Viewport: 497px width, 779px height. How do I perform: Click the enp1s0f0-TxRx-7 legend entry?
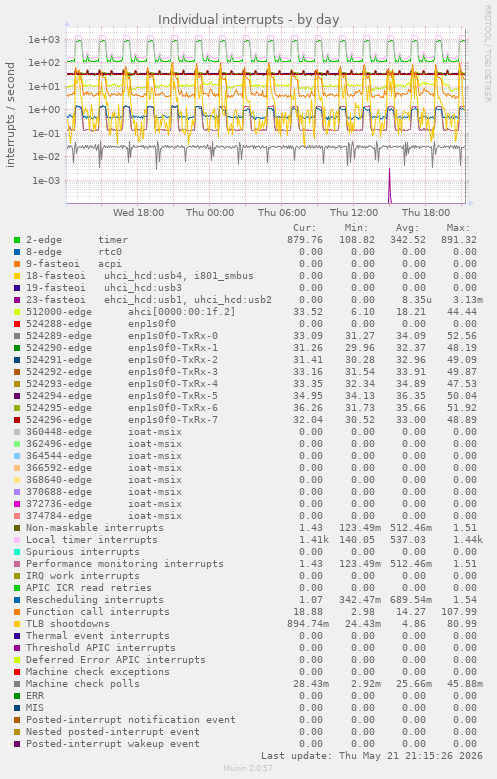tap(122, 420)
